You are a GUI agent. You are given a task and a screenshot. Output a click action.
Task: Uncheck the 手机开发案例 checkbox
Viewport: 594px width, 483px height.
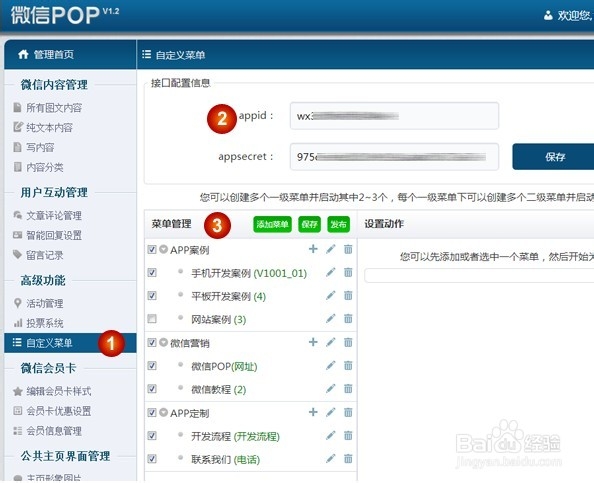tap(152, 272)
